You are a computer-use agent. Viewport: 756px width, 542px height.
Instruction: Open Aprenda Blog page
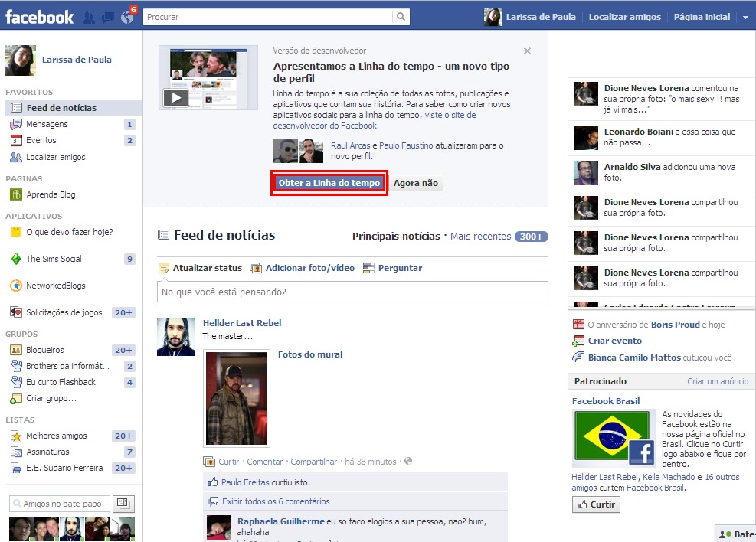[x=51, y=194]
